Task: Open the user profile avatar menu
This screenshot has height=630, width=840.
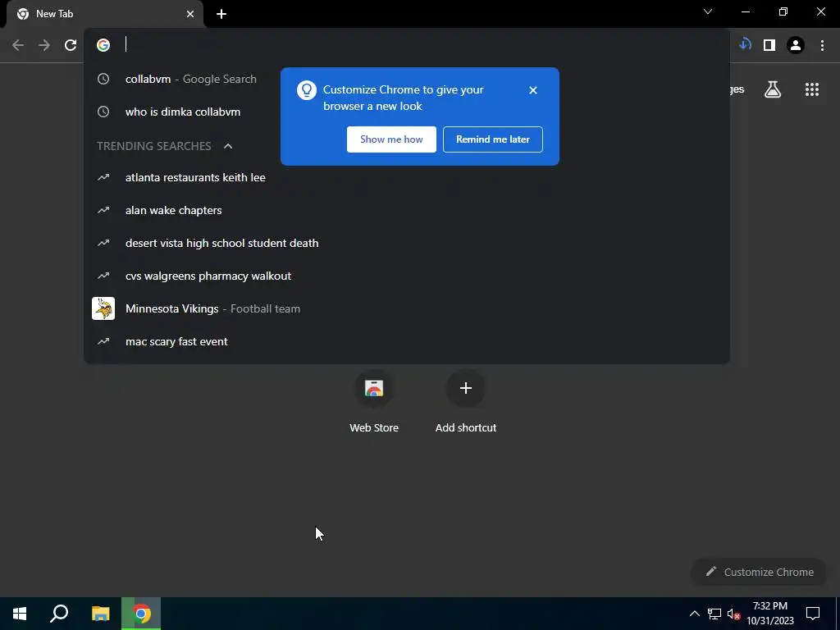Action: click(796, 45)
